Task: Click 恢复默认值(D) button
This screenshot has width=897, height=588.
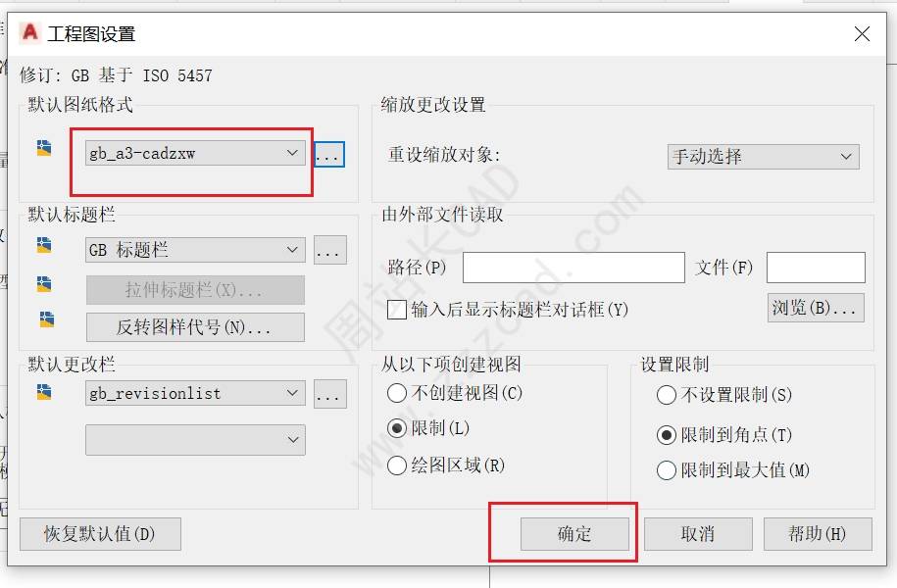Action: (x=100, y=534)
